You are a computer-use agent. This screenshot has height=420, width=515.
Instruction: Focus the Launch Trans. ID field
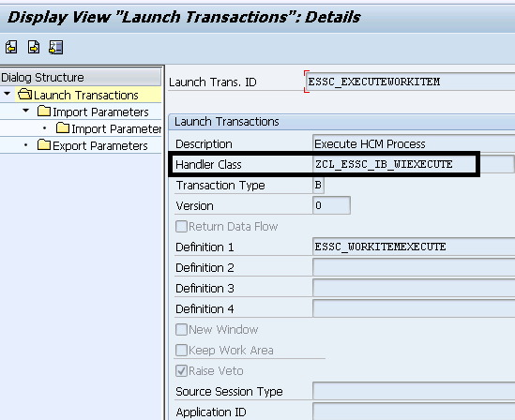pyautogui.click(x=410, y=82)
